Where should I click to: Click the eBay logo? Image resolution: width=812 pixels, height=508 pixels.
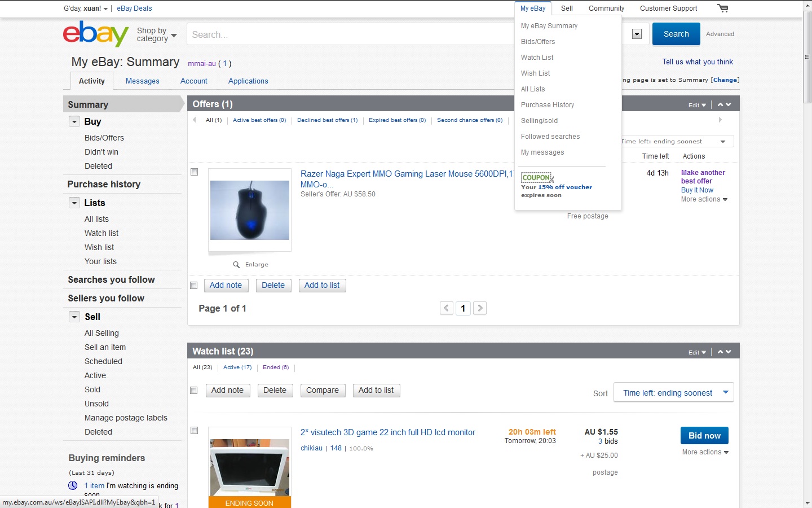click(96, 34)
